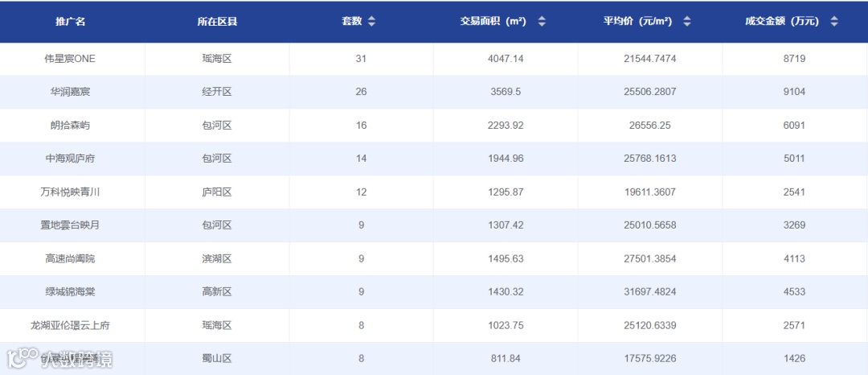Click the area value 1944.96
The image size is (868, 375).
[x=506, y=159]
